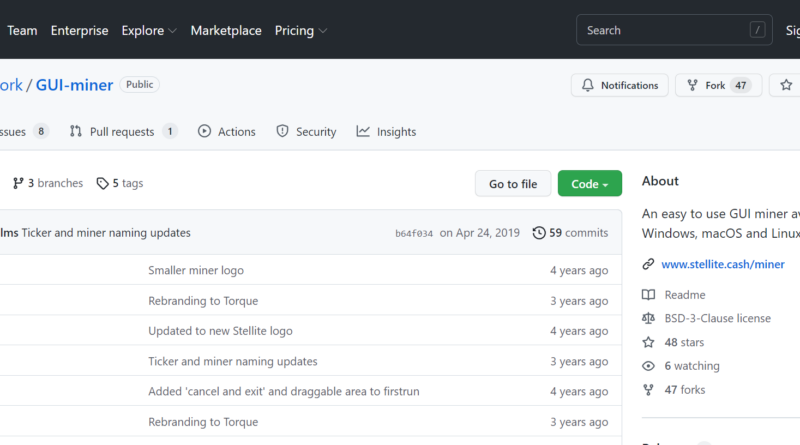Open the Insights tab
Screen dimensions: 800x445
(x=386, y=132)
